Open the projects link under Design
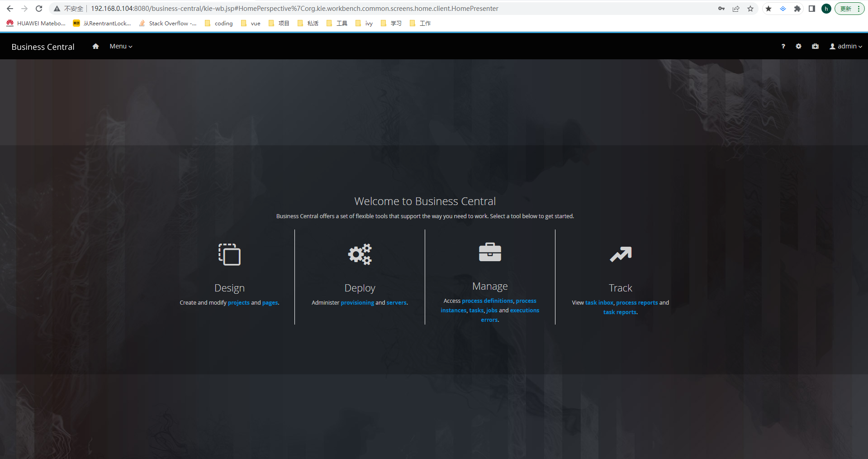 238,303
